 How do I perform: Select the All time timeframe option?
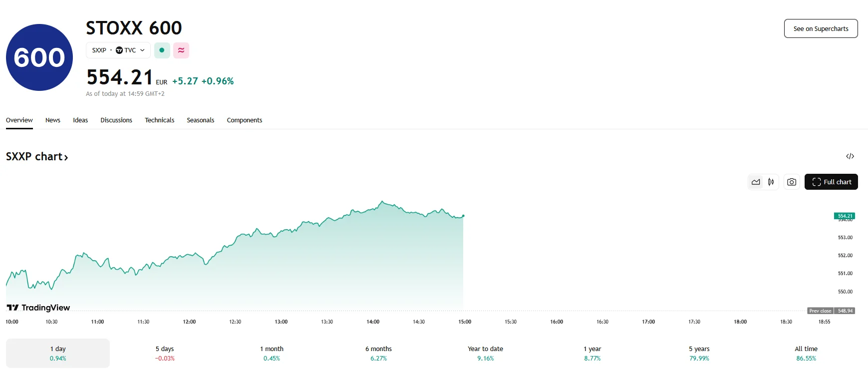pyautogui.click(x=806, y=353)
